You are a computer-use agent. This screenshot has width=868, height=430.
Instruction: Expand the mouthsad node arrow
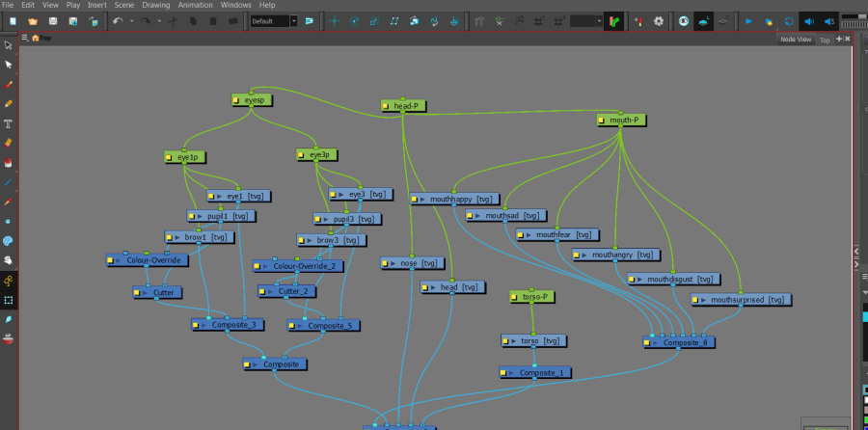click(x=479, y=216)
